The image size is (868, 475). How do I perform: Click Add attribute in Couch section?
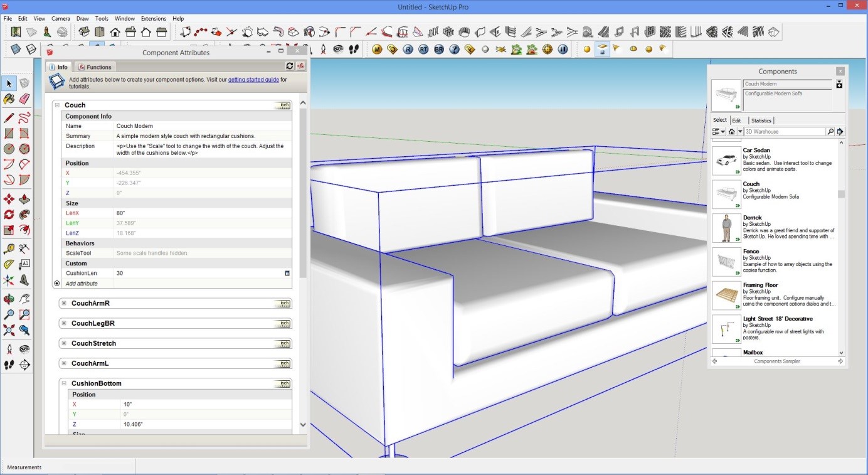tap(82, 284)
